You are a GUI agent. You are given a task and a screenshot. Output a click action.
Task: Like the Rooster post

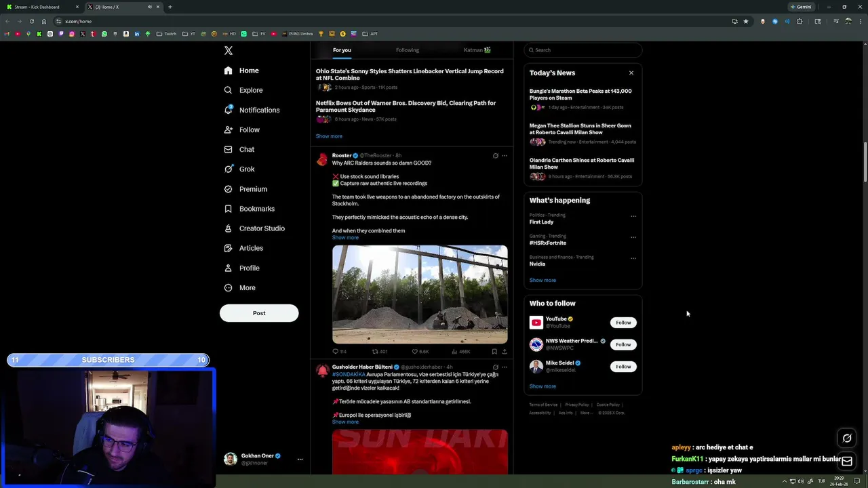(420, 352)
